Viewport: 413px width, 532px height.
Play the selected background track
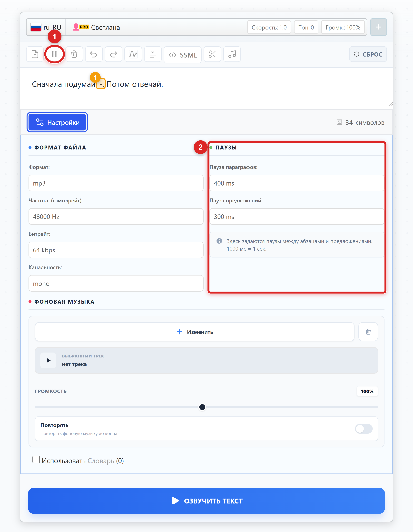point(48,360)
